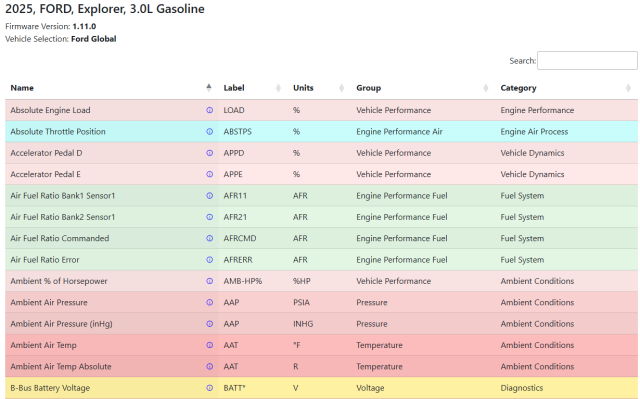
Task: Open info icon for Absolute Throttle Position
Action: (209, 131)
